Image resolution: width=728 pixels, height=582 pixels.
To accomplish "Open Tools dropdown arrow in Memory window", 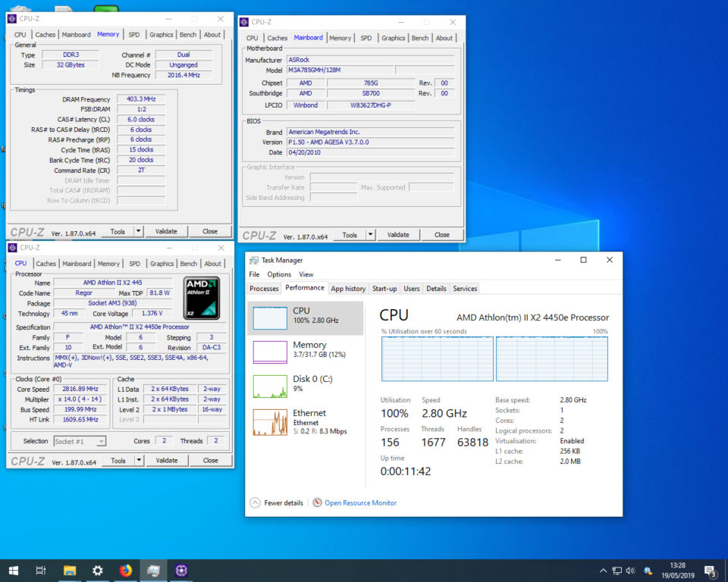I will click(x=138, y=231).
